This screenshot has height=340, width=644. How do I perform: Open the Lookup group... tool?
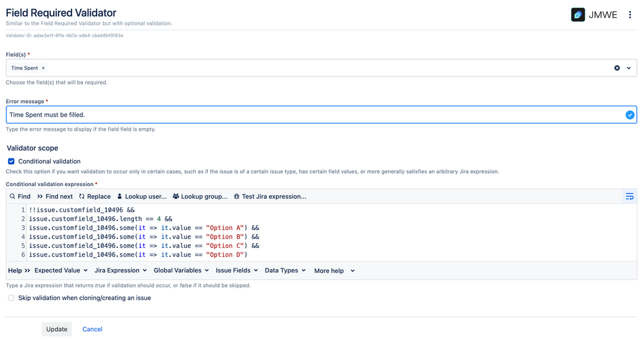pyautogui.click(x=200, y=196)
